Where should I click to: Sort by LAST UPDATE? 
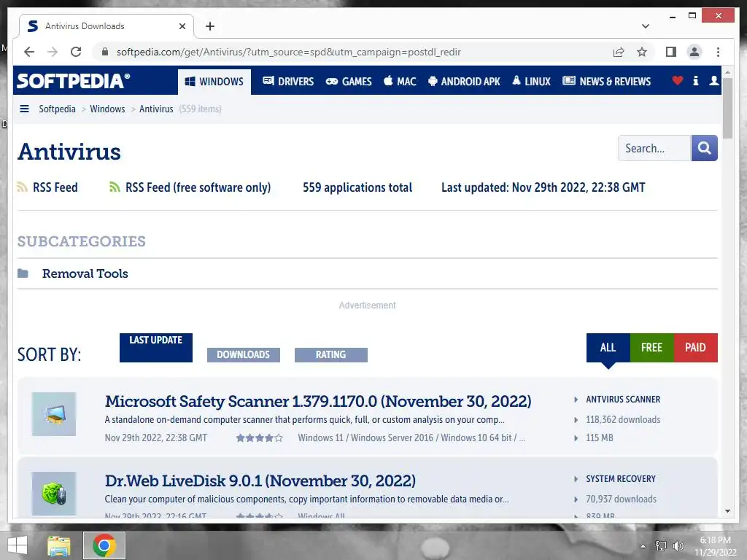pos(156,348)
